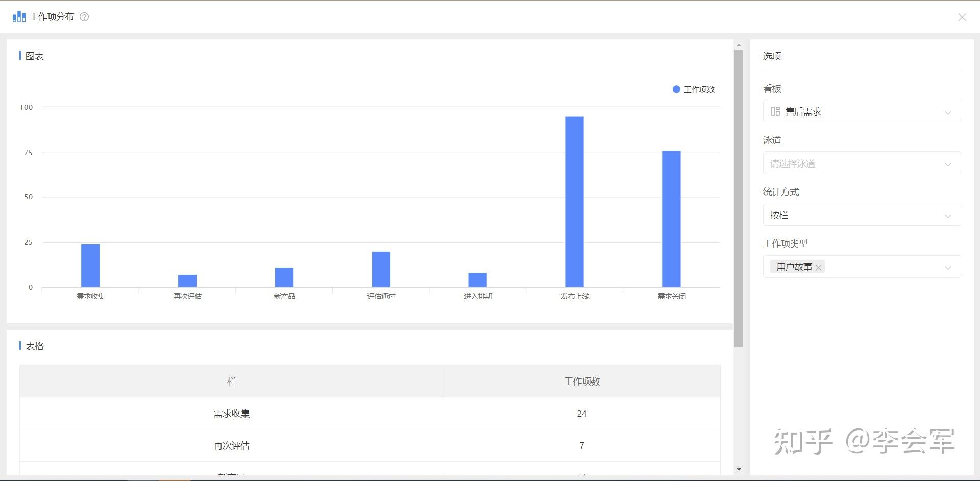The image size is (980, 481).
Task: Remove the 用户故事 tag
Action: click(x=818, y=267)
